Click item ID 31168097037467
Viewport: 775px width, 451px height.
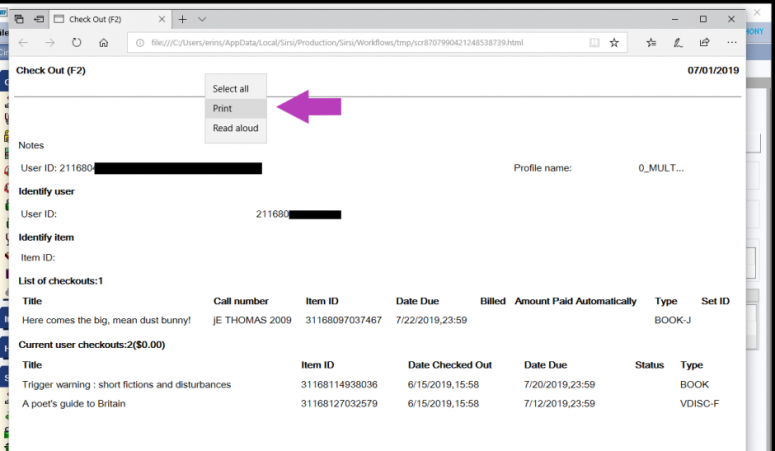[344, 320]
